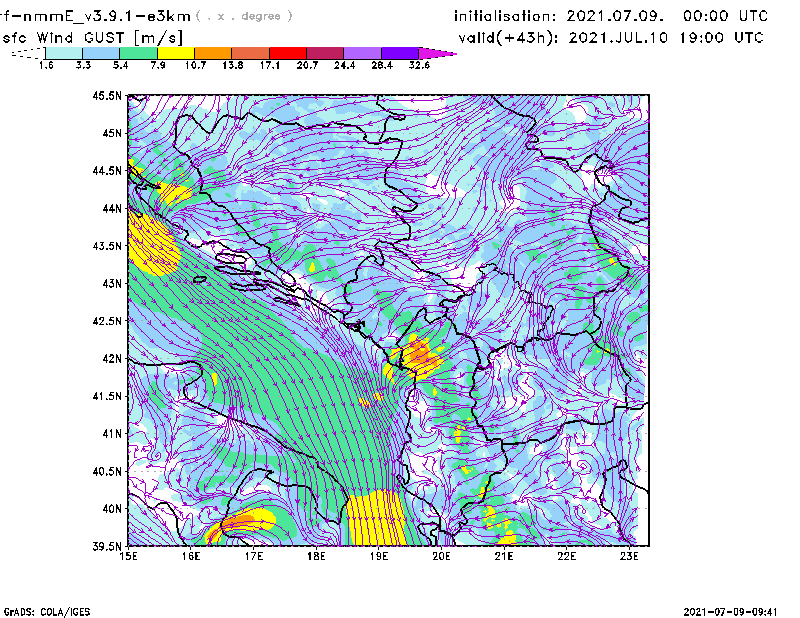
Task: Click the 42N latitude label
Action: tap(112, 359)
